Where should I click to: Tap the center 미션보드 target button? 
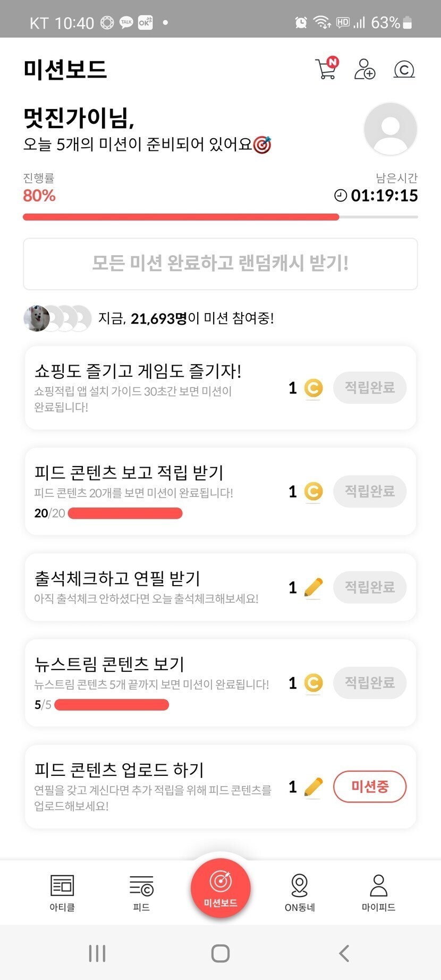pos(220,888)
